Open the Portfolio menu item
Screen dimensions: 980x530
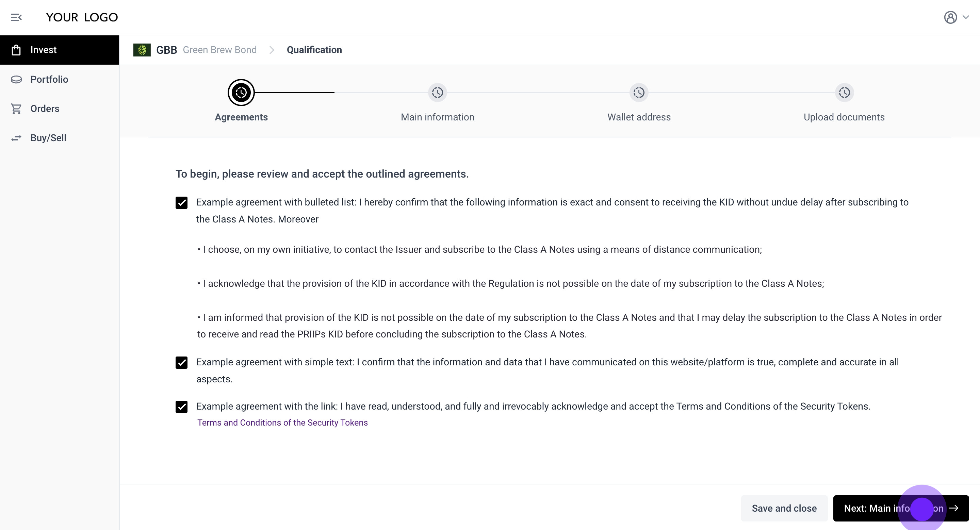[x=49, y=80]
